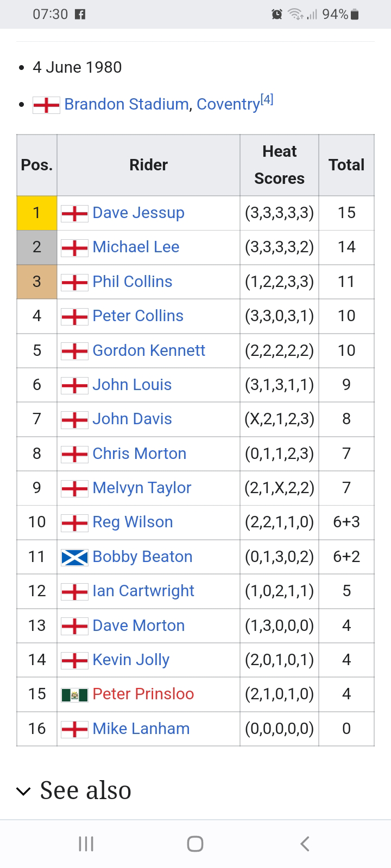Click the bronze position 3 cell
The image size is (391, 868).
(x=37, y=282)
